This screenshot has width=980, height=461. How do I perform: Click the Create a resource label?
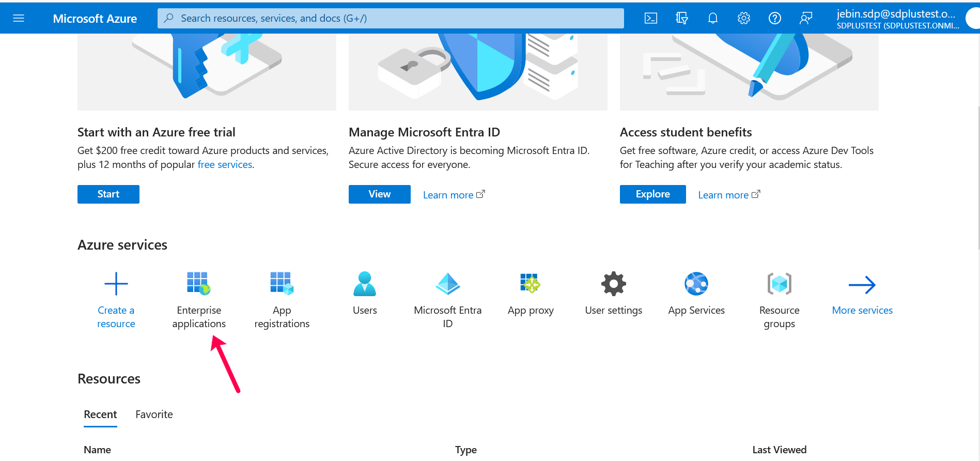(x=116, y=317)
